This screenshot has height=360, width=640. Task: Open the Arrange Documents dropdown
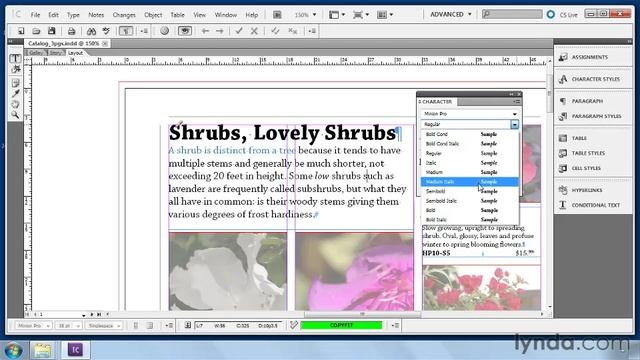pos(385,15)
